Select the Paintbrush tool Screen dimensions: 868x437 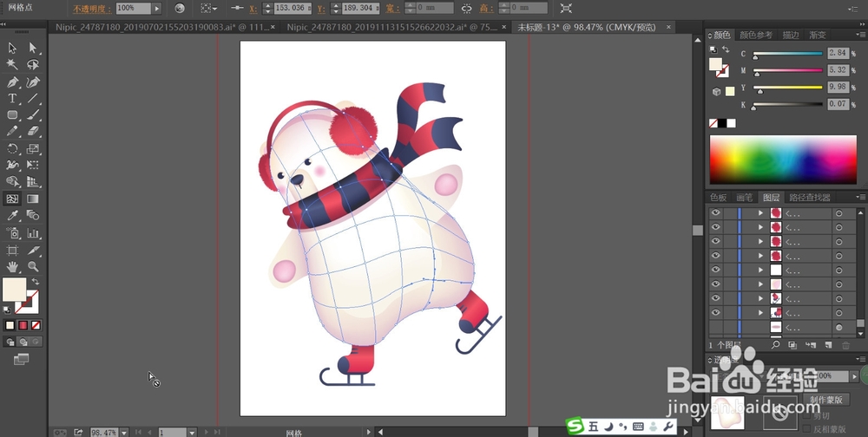point(33,114)
